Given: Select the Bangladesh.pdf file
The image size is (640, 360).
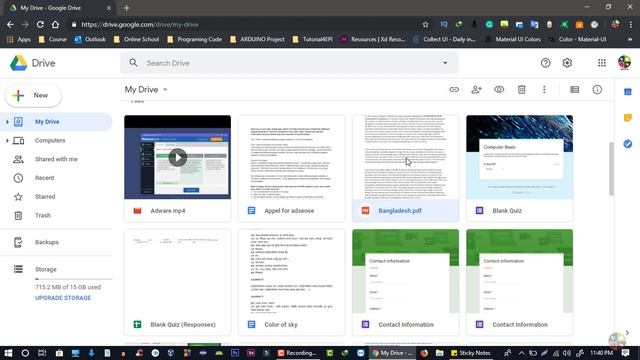Looking at the screenshot, I should pyautogui.click(x=405, y=168).
